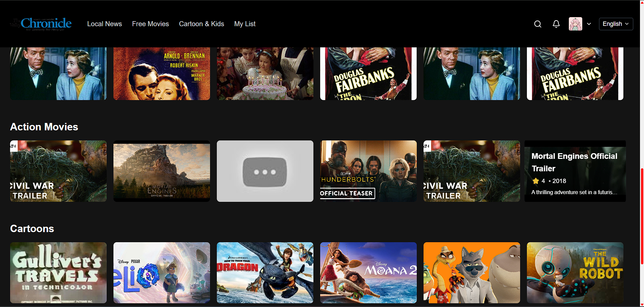Open How to Train Your Dragon thumbnail
Screen dimensions: 644x307
coord(265,273)
